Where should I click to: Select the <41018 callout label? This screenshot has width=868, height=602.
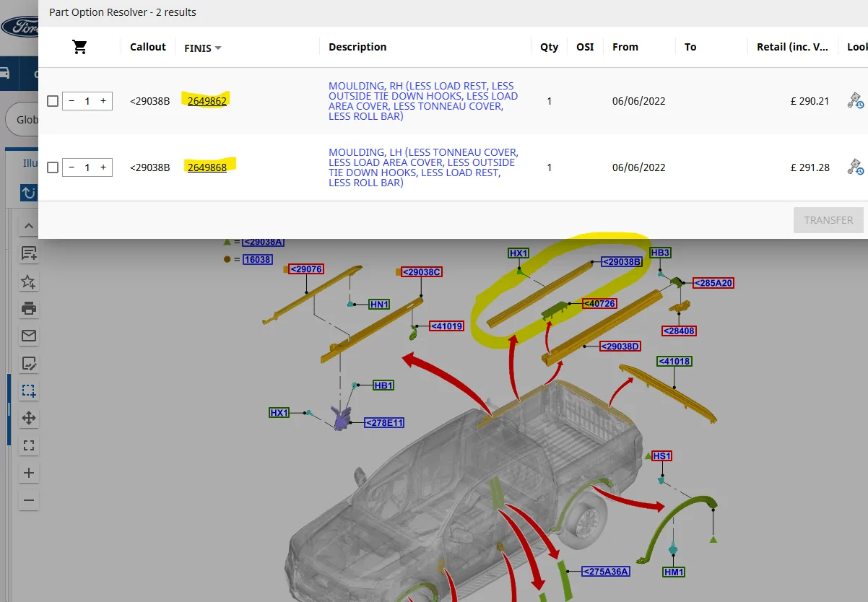[x=675, y=361]
